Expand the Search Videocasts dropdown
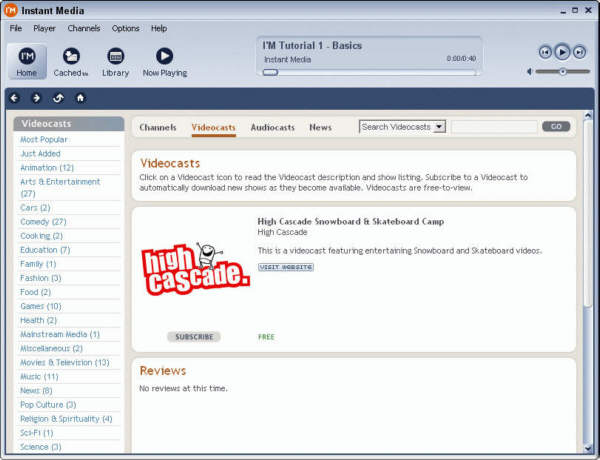Image resolution: width=600 pixels, height=460 pixels. (x=439, y=127)
